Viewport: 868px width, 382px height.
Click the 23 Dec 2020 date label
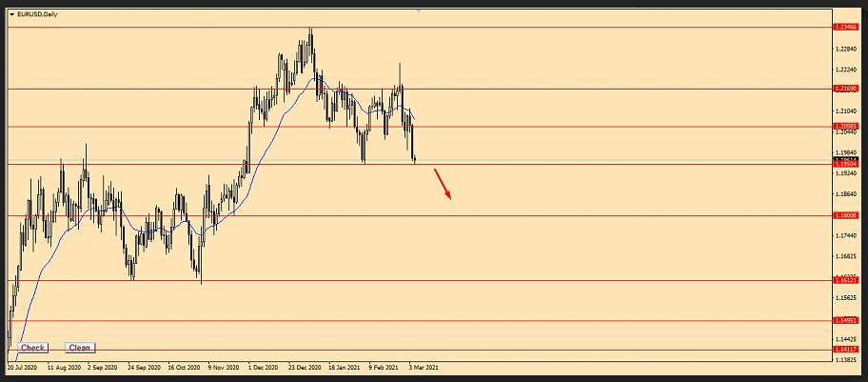click(306, 366)
